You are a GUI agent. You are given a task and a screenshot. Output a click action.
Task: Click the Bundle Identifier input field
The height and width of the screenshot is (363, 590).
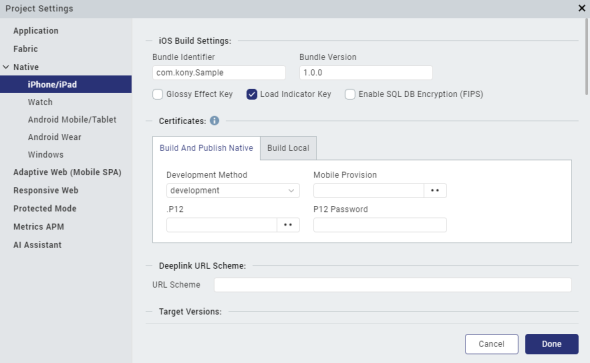point(219,73)
